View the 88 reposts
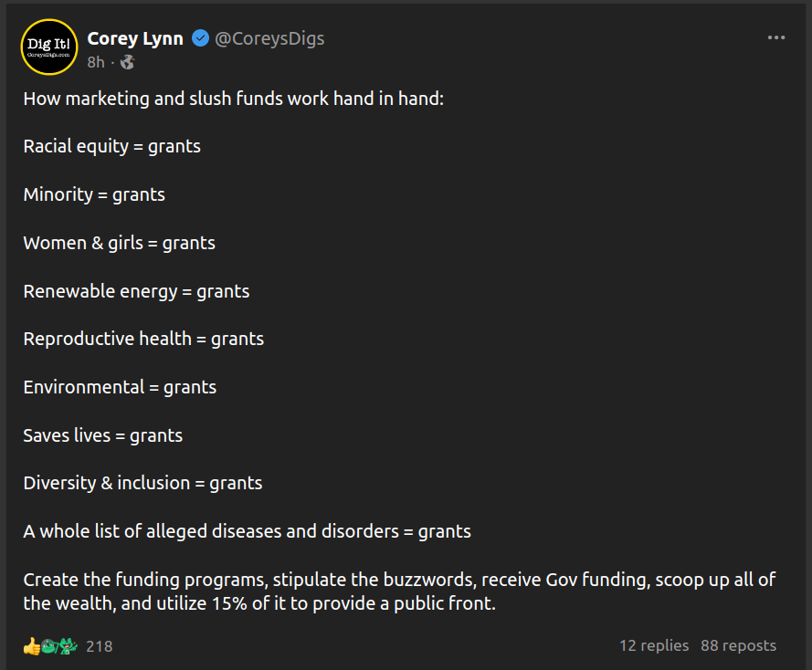This screenshot has width=812, height=670. click(738, 645)
